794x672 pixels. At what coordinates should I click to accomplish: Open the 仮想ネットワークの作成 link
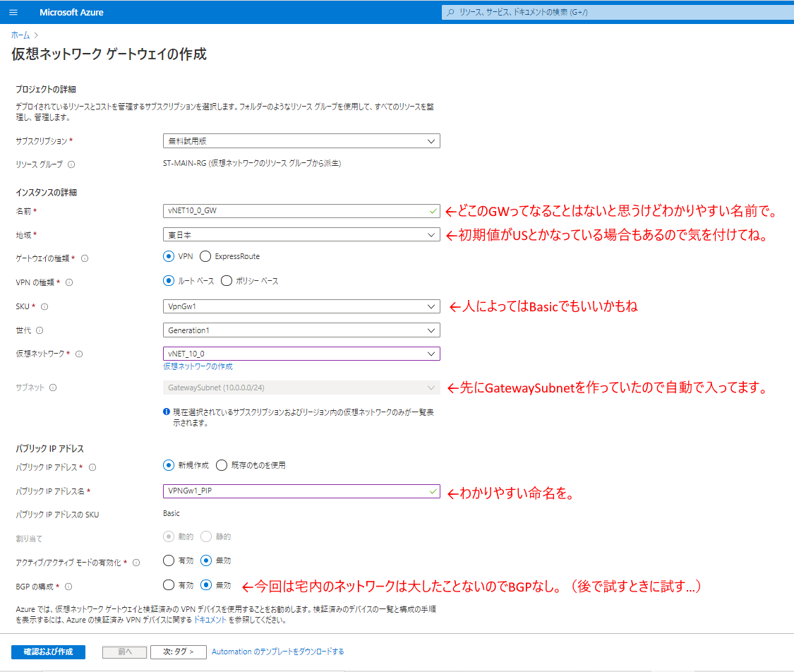tap(198, 366)
